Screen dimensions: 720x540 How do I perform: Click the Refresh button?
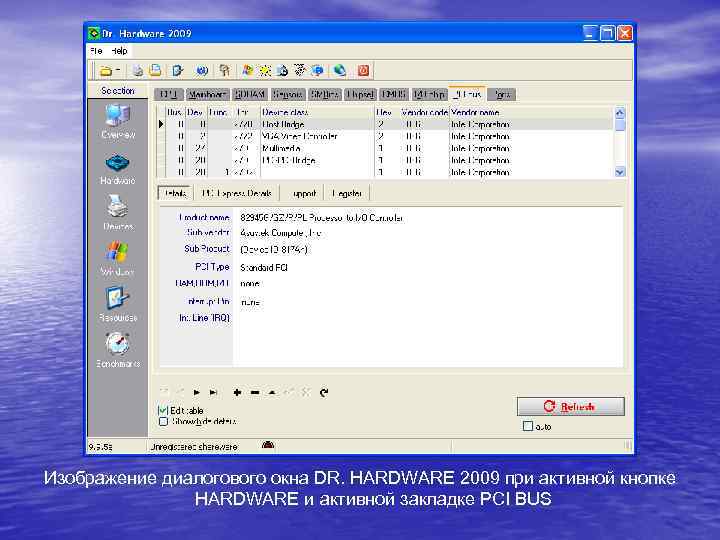coord(571,406)
